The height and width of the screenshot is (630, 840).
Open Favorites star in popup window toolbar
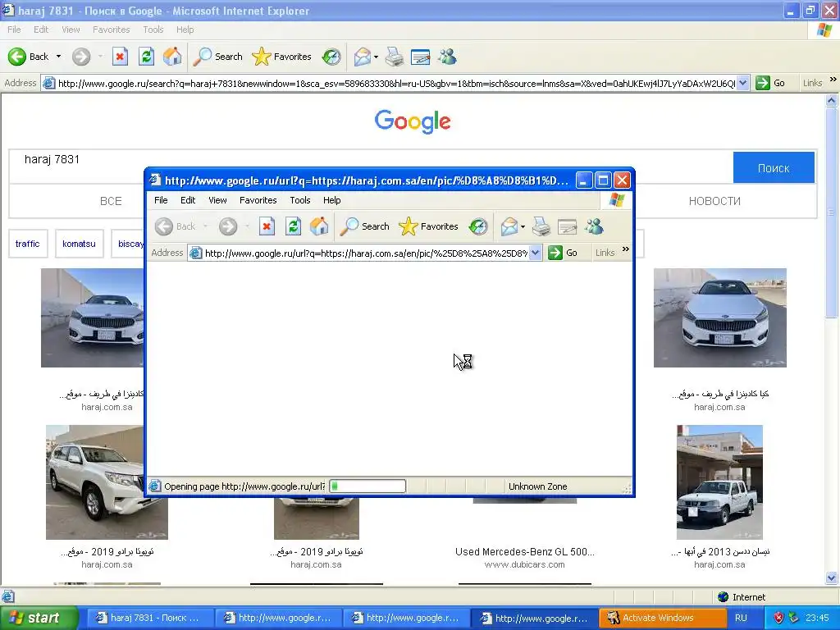[409, 226]
